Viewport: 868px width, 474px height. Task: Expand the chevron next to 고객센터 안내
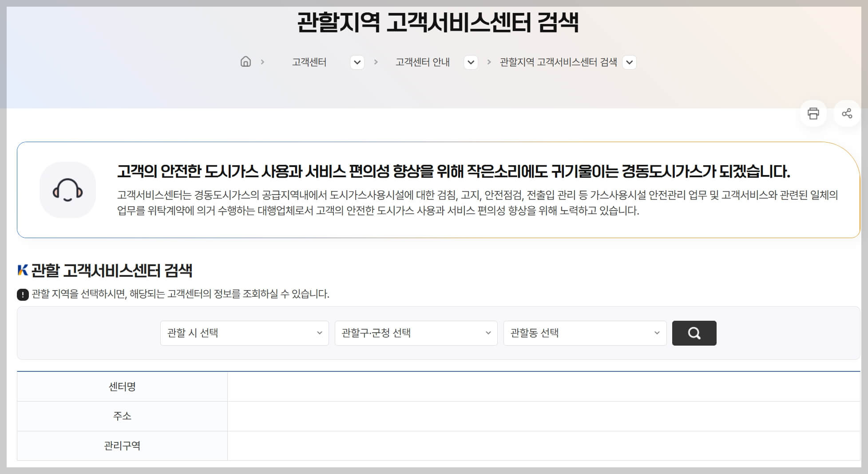point(470,63)
